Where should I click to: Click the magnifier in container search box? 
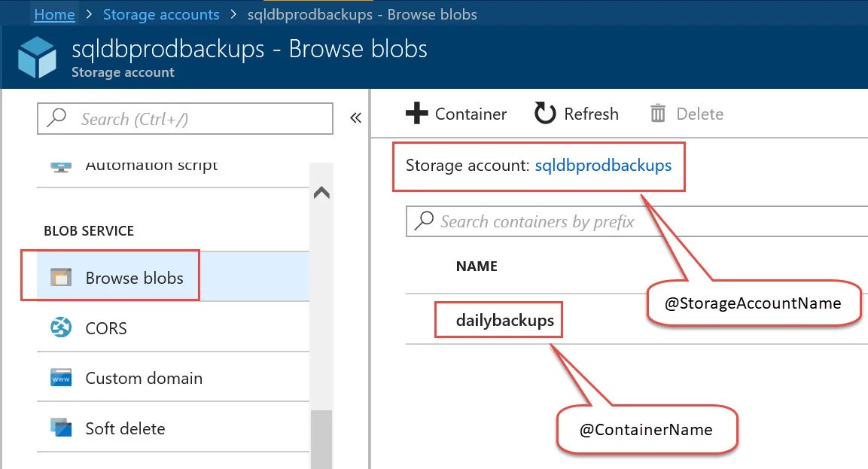(424, 221)
